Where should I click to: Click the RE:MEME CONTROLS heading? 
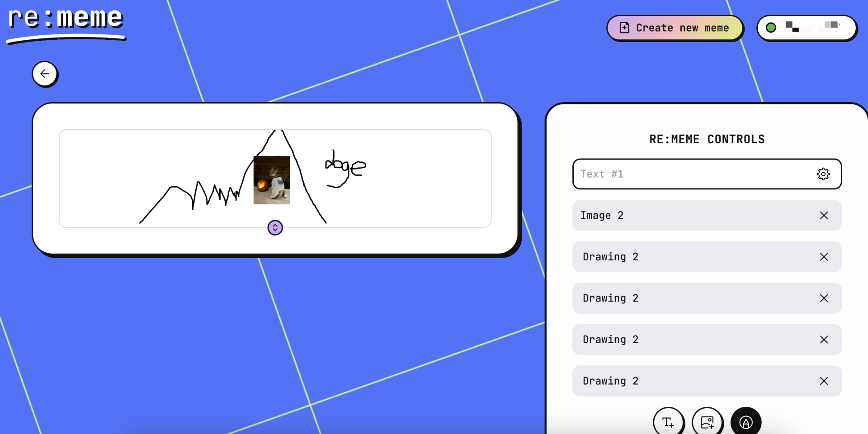point(707,139)
